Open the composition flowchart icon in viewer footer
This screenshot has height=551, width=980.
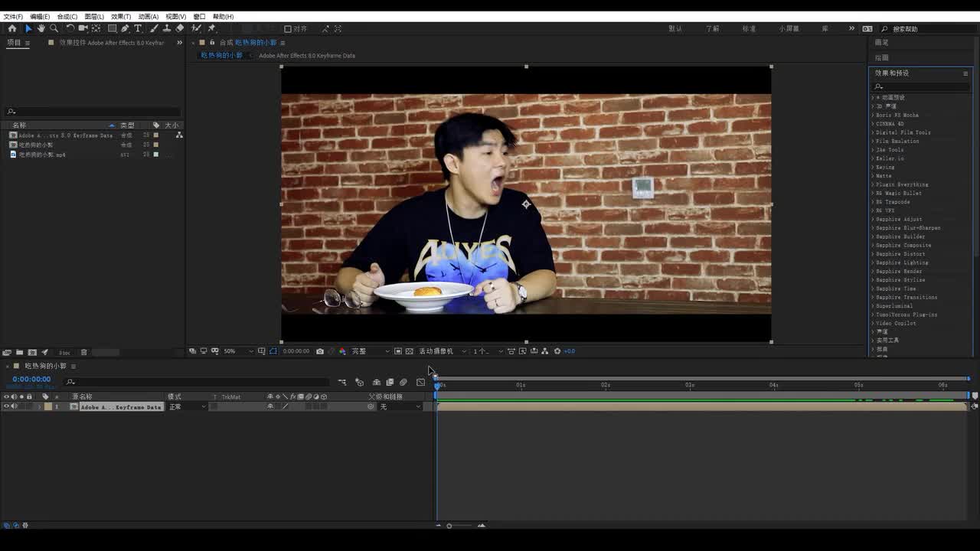pos(545,351)
